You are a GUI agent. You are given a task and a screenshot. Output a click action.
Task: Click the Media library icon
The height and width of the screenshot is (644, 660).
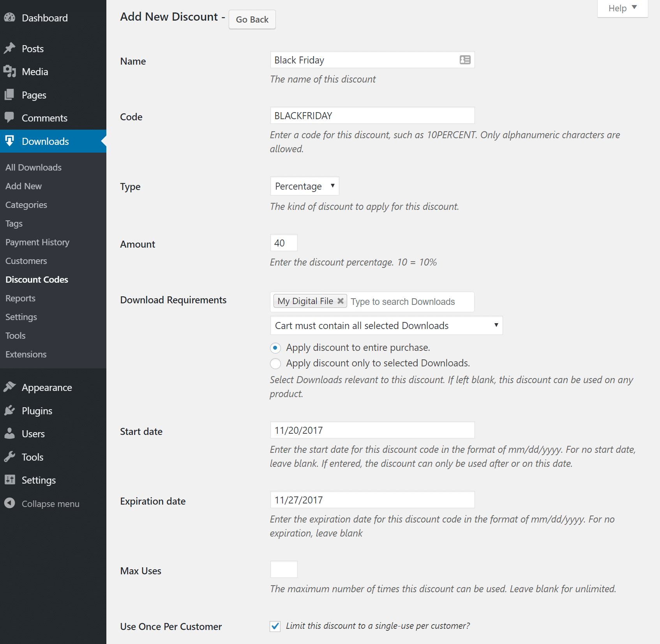[x=10, y=71]
